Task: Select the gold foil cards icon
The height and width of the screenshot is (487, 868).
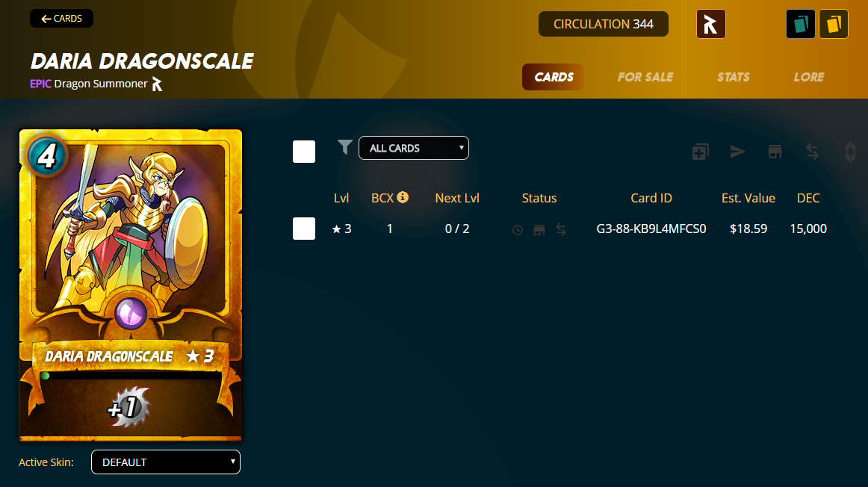Action: tap(834, 24)
